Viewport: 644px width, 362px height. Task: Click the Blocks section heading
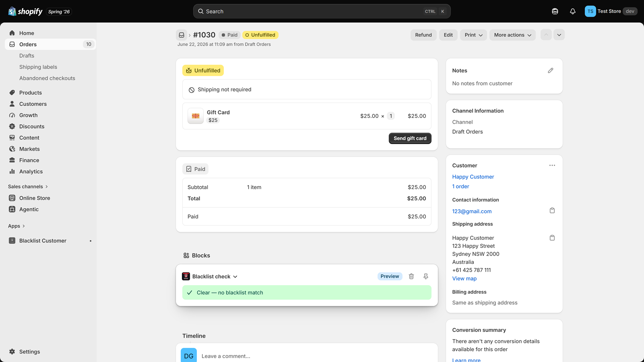point(197,255)
